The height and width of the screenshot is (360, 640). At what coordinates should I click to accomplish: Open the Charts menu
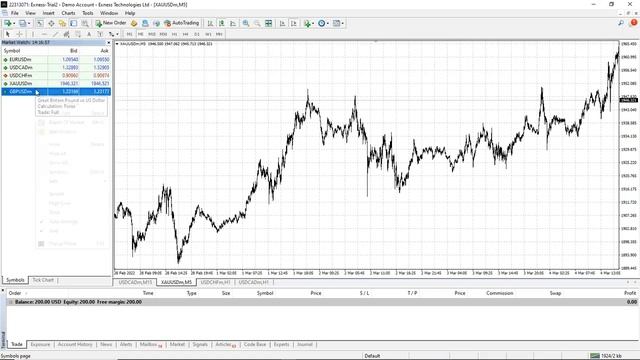point(68,13)
